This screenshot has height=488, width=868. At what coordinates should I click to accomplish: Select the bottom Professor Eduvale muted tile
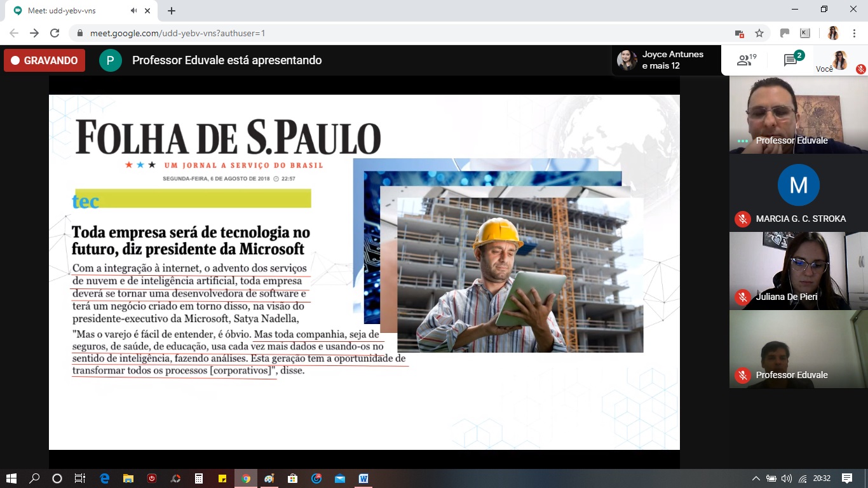(x=798, y=349)
